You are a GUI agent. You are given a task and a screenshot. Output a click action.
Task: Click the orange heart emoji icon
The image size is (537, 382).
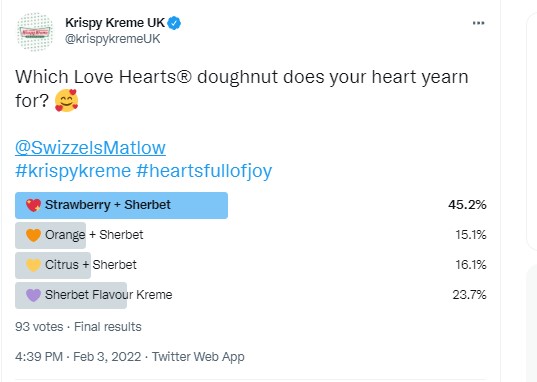coord(33,235)
